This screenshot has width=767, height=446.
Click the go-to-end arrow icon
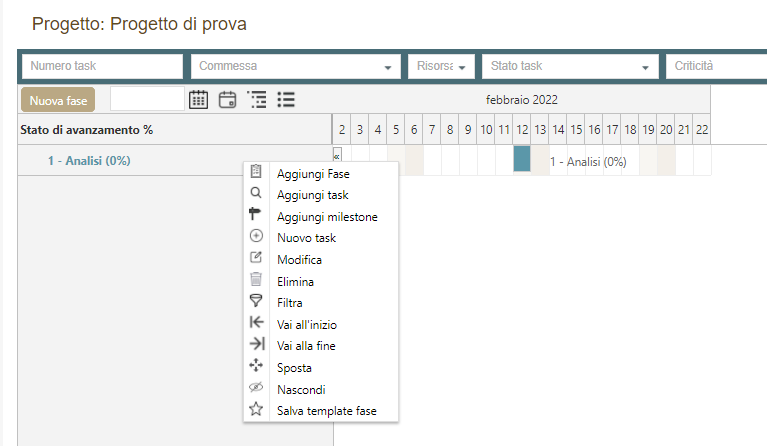point(257,343)
